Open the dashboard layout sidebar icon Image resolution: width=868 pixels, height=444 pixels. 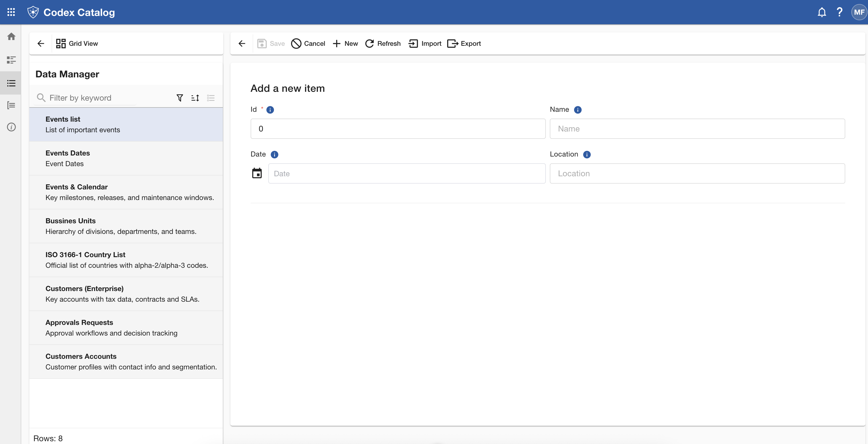pos(11,60)
